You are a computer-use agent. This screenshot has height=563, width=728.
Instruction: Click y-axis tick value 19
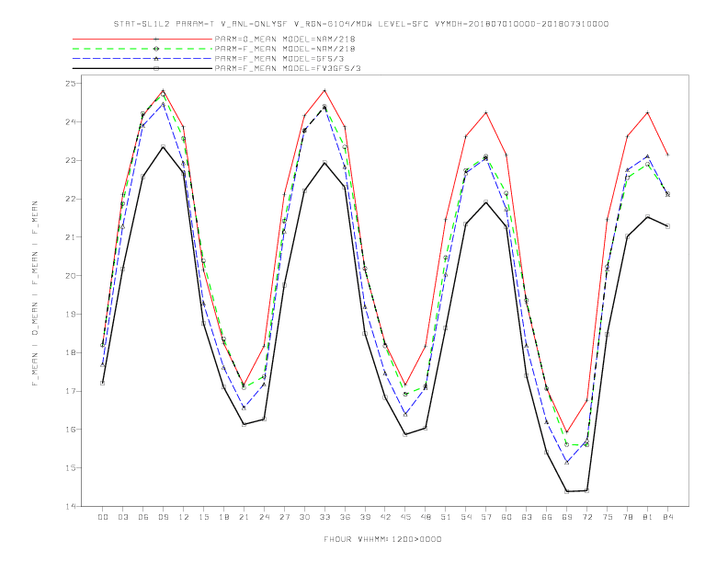(71, 315)
